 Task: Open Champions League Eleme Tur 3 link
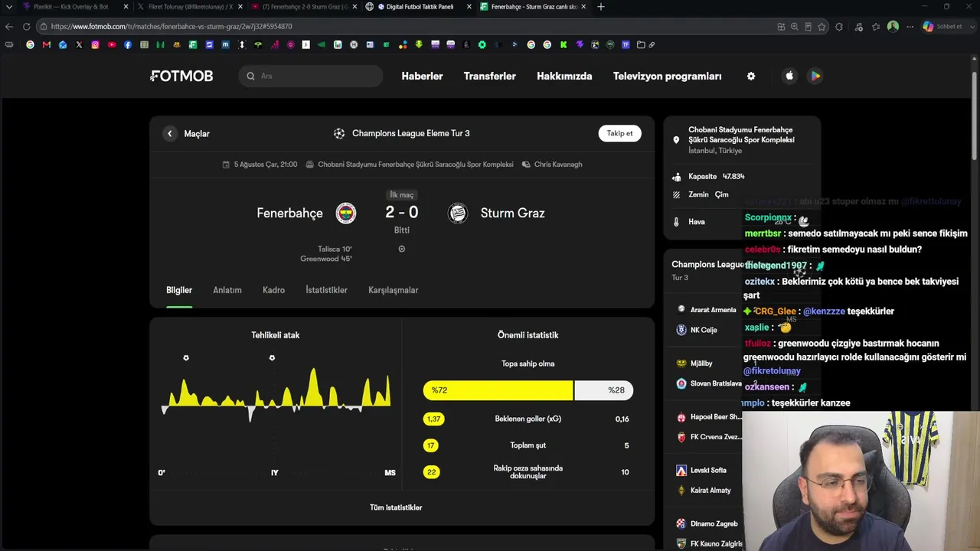[x=402, y=133]
